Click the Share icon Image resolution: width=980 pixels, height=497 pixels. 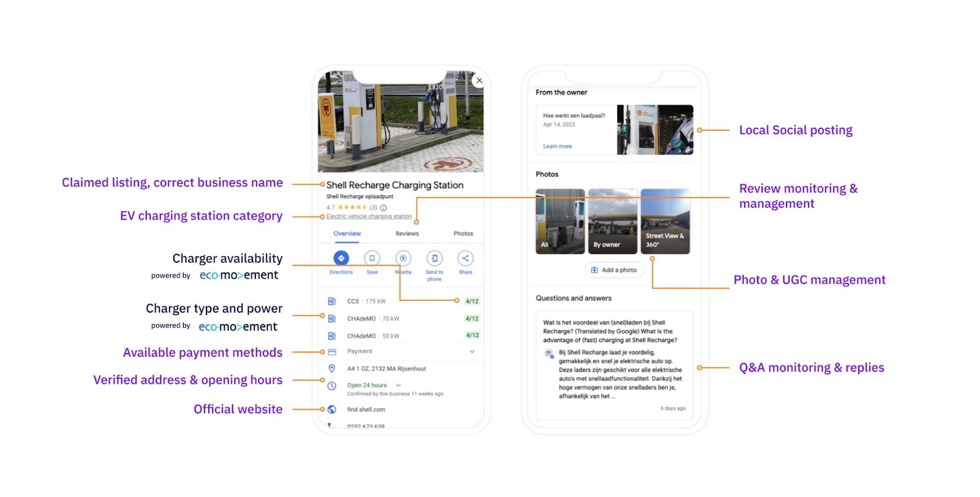click(466, 259)
